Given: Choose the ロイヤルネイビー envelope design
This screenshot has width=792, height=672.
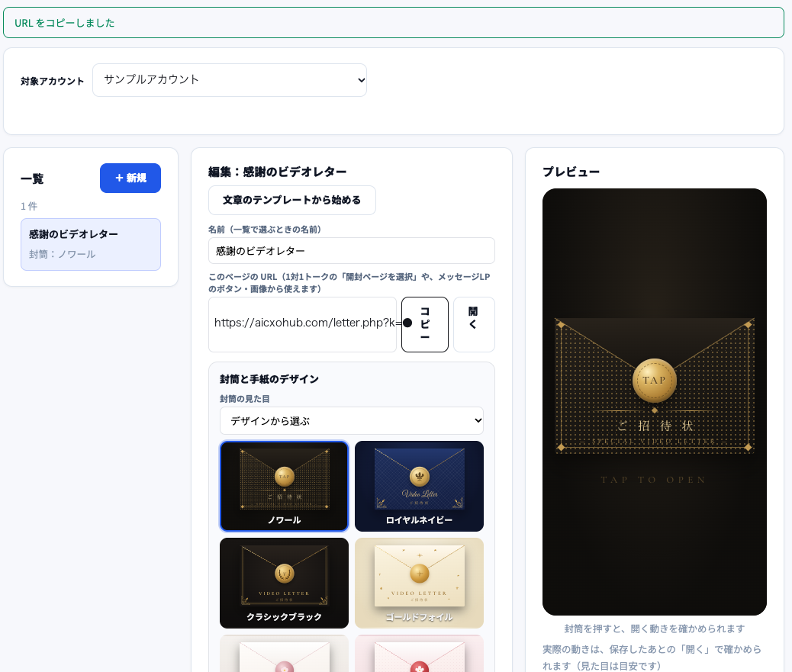Looking at the screenshot, I should pyautogui.click(x=419, y=486).
